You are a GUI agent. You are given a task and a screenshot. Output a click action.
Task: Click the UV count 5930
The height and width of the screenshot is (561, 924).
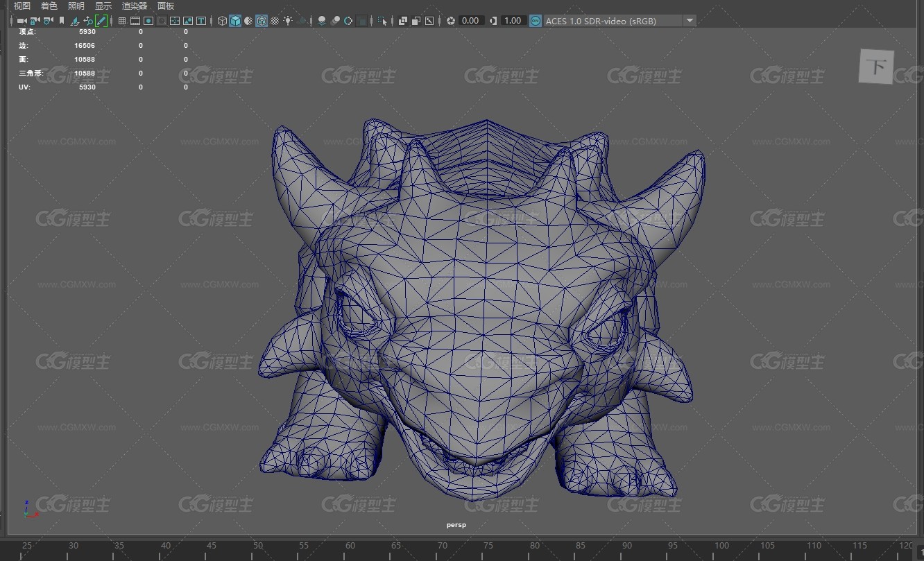(87, 87)
